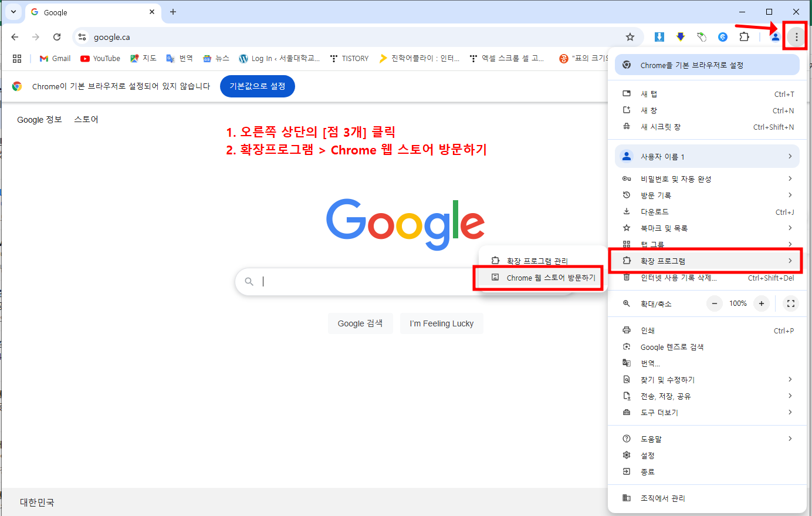The height and width of the screenshot is (516, 812).
Task: Open the 지도 bookmark
Action: tap(143, 58)
